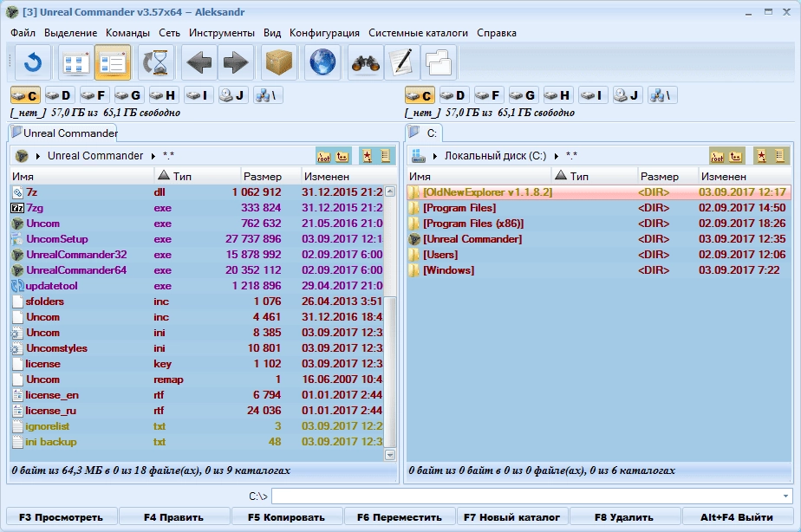
Task: Sort left panel by Тип column
Action: click(197, 176)
